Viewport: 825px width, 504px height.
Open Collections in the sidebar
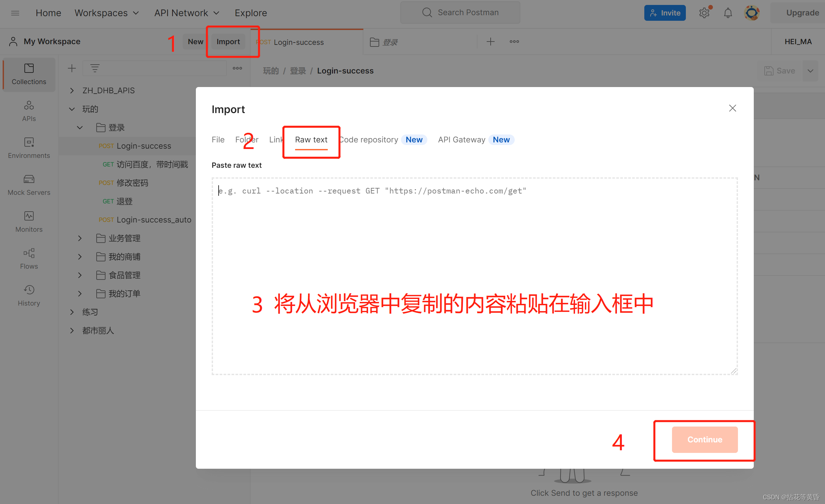tap(29, 74)
